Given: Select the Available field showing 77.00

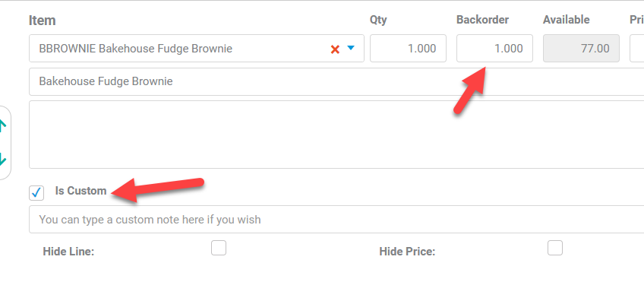Looking at the screenshot, I should coord(581,49).
